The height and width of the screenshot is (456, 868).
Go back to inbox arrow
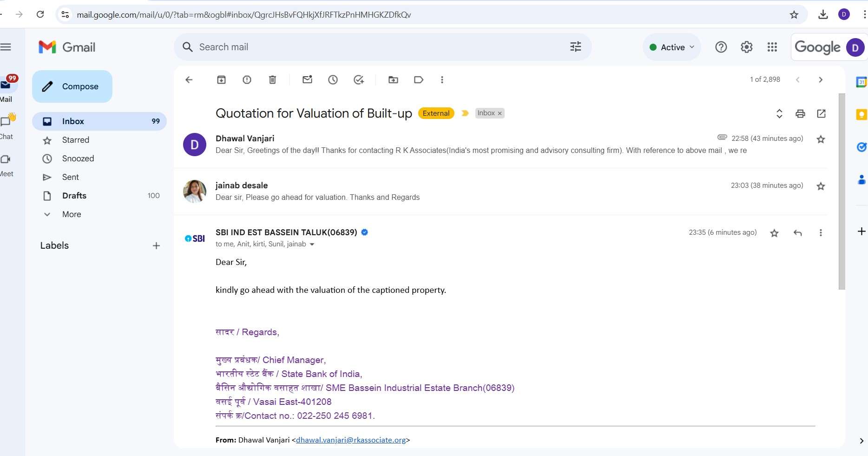pyautogui.click(x=189, y=79)
